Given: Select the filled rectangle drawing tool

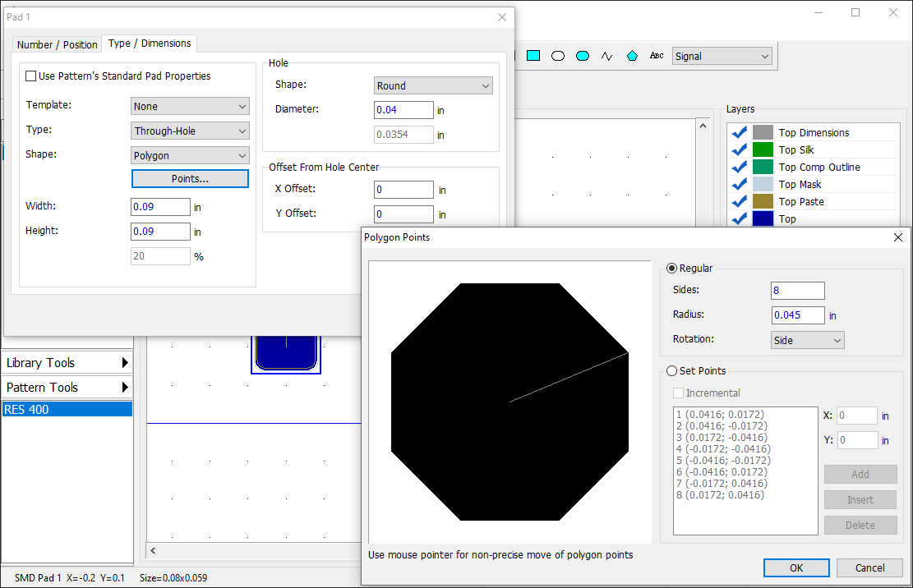Looking at the screenshot, I should [533, 56].
